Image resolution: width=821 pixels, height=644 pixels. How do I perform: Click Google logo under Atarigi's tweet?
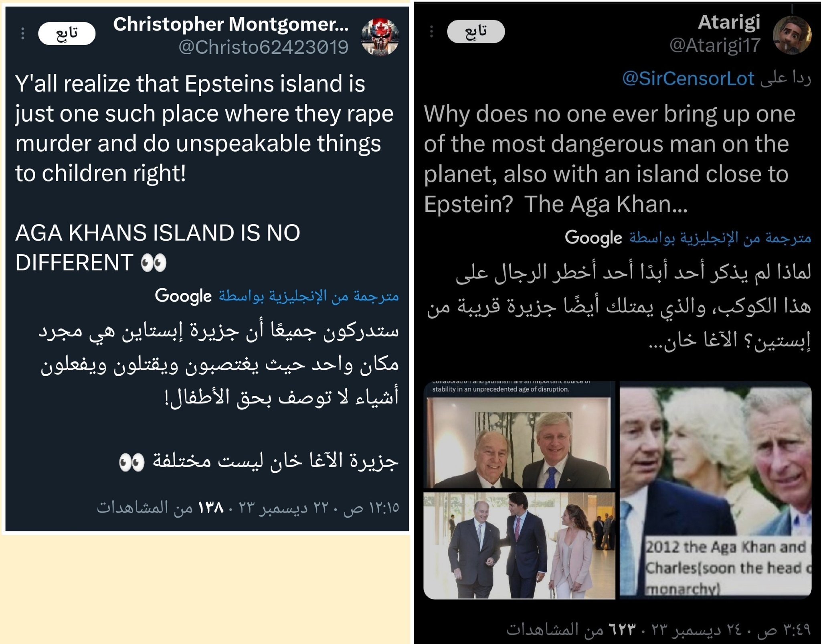593,238
